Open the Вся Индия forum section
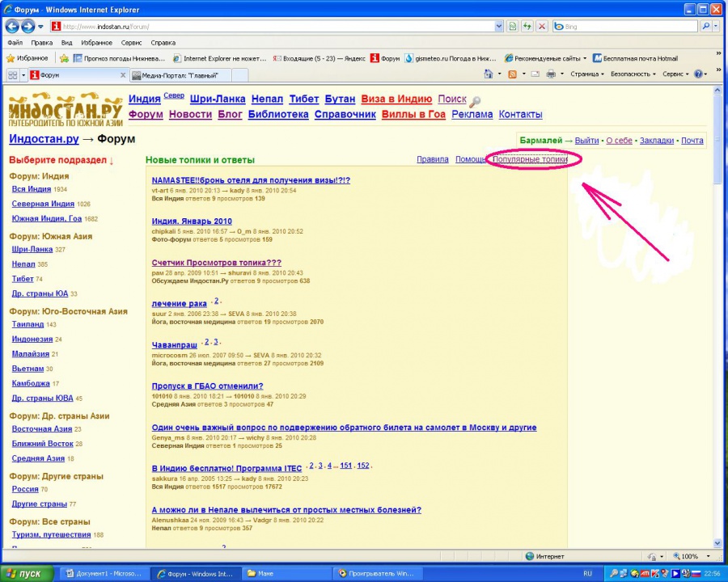The height and width of the screenshot is (582, 728). tap(32, 189)
